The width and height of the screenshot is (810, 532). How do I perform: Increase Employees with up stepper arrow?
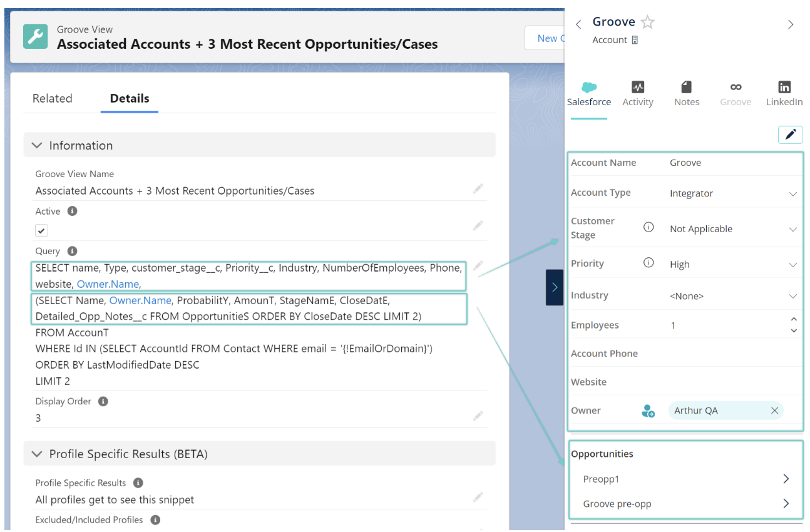pos(794,320)
